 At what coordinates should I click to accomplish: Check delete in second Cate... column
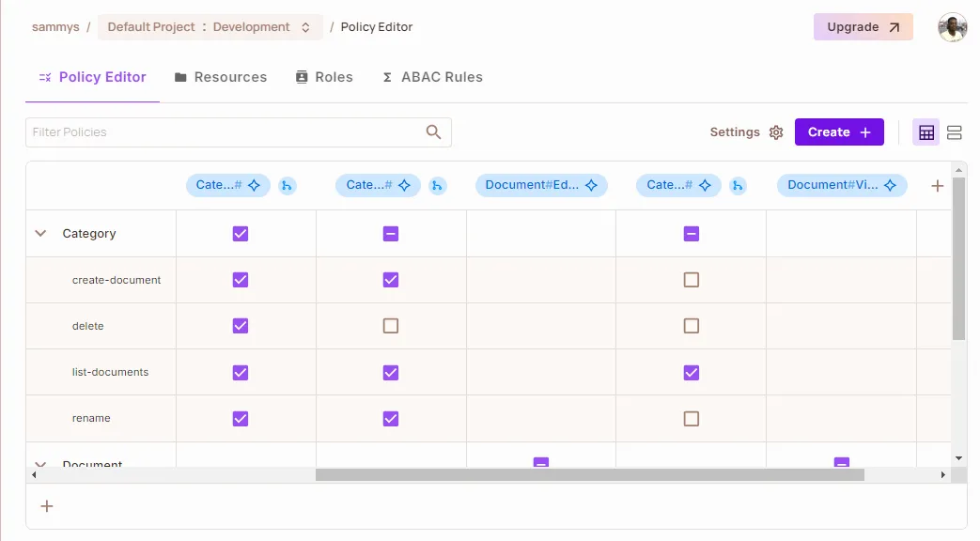391,326
